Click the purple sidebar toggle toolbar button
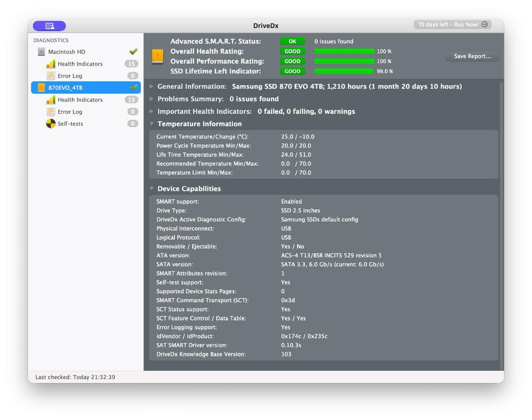This screenshot has height=420, width=532. point(49,26)
